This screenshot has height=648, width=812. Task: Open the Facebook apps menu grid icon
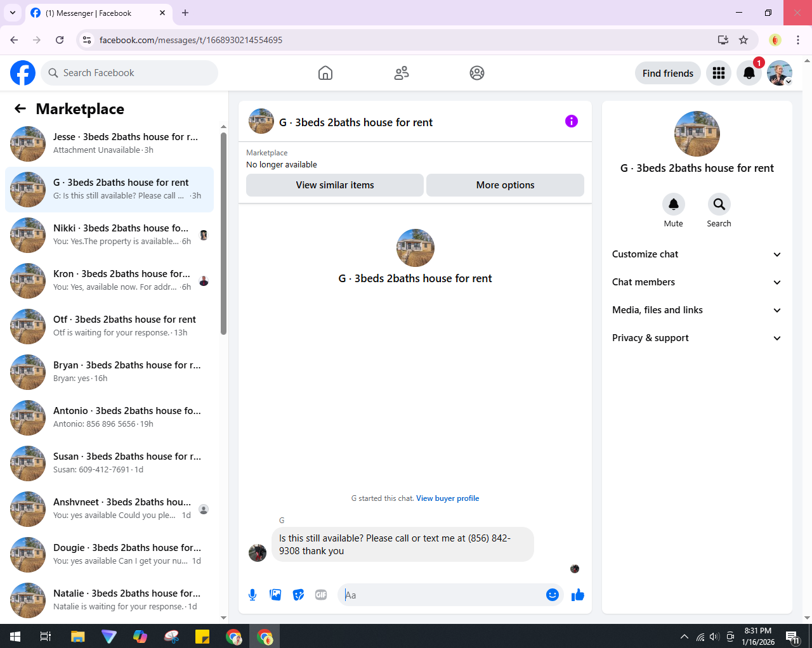click(x=719, y=73)
